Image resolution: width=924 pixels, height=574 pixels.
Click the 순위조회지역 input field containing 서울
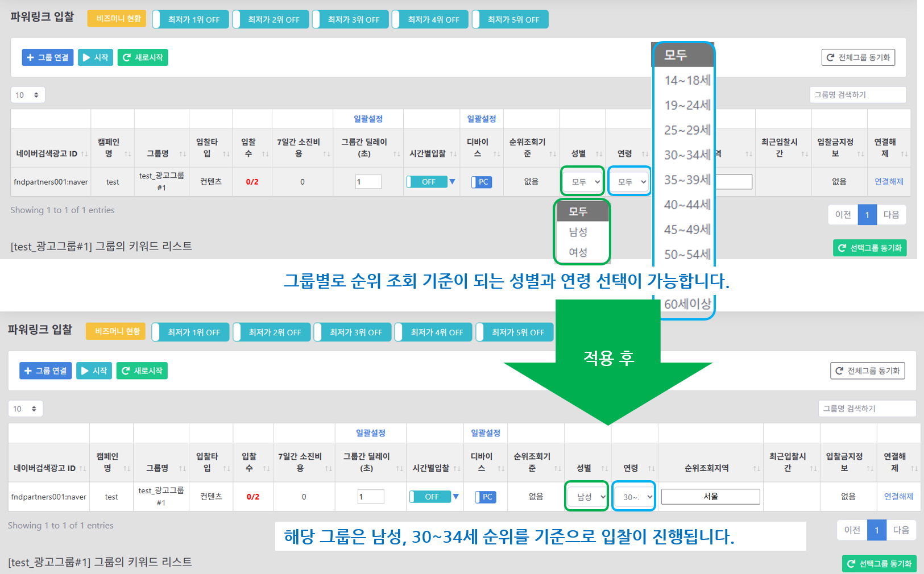(x=710, y=497)
